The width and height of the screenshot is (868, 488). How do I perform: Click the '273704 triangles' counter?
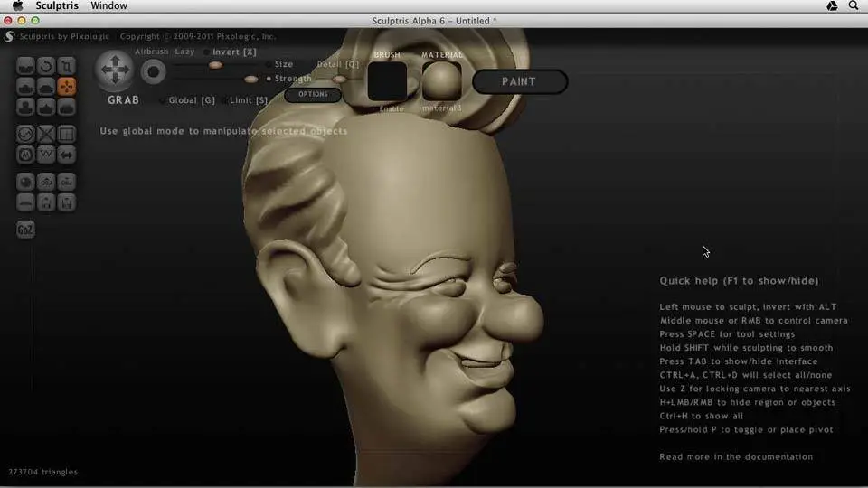pyautogui.click(x=43, y=472)
